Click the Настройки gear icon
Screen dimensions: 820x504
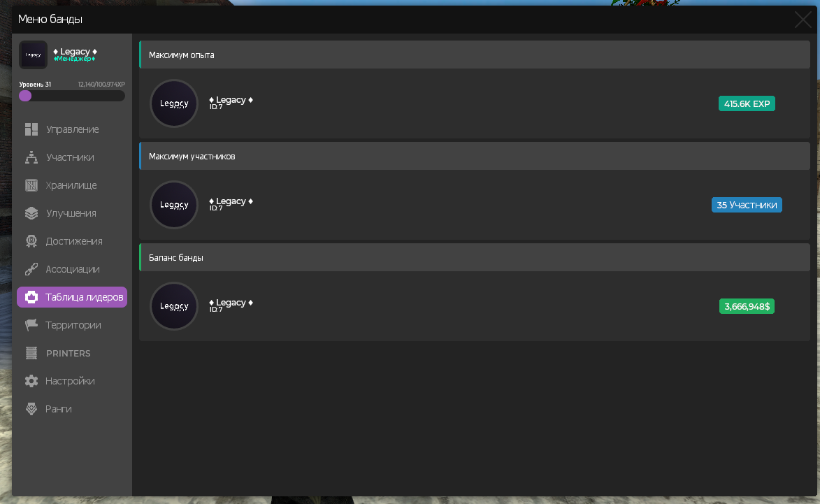[31, 381]
